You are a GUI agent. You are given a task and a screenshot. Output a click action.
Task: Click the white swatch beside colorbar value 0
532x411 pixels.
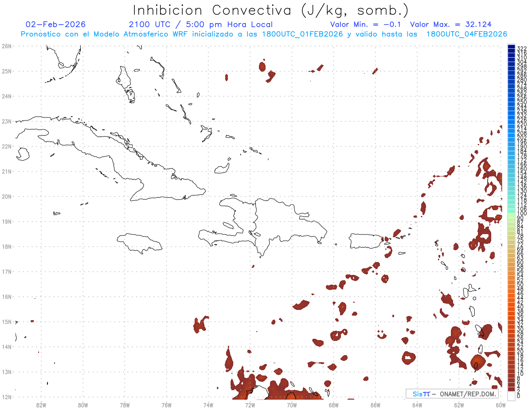click(x=512, y=396)
